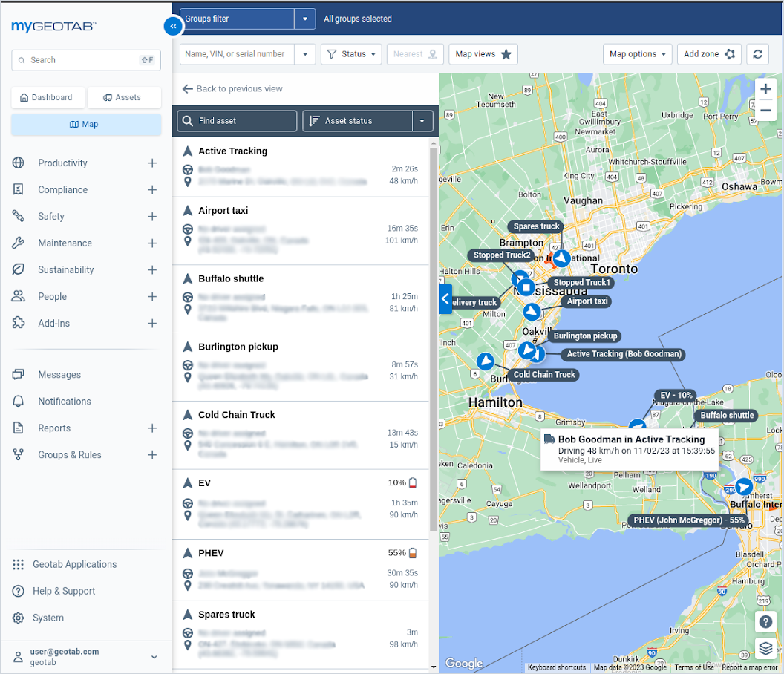Zoom in on the map
The image size is (784, 674).
click(765, 89)
